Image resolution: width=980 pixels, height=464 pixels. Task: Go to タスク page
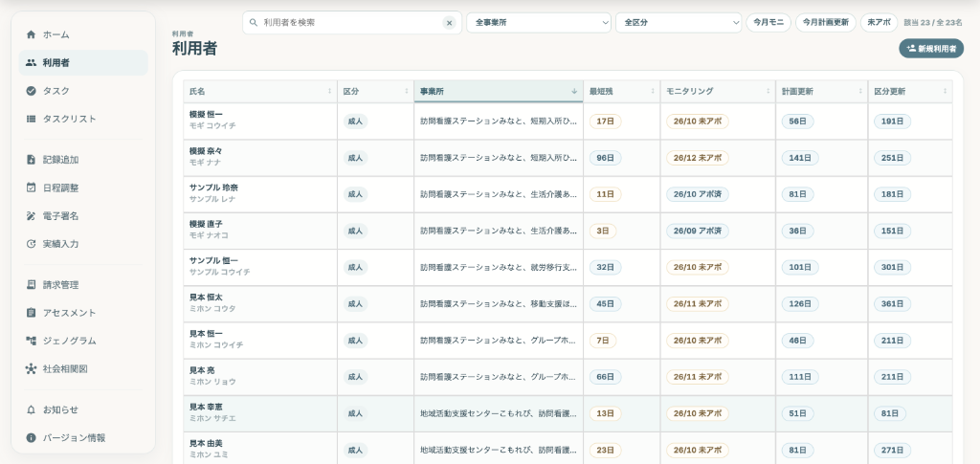point(83,91)
